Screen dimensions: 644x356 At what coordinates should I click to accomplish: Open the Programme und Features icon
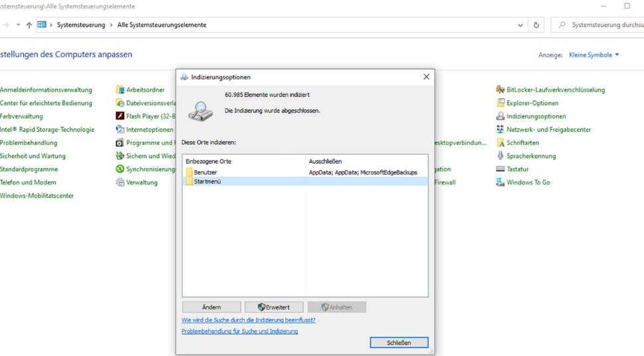click(x=120, y=142)
